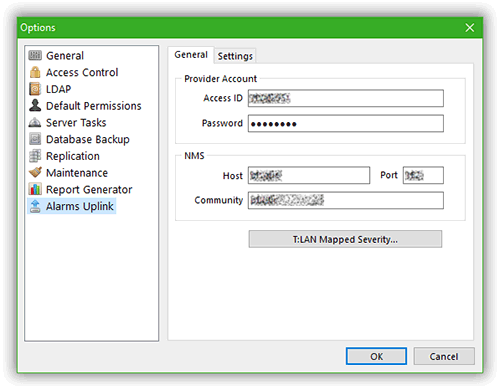500x390 pixels.
Task: Select the Alarms Uplink entry
Action: (x=80, y=206)
